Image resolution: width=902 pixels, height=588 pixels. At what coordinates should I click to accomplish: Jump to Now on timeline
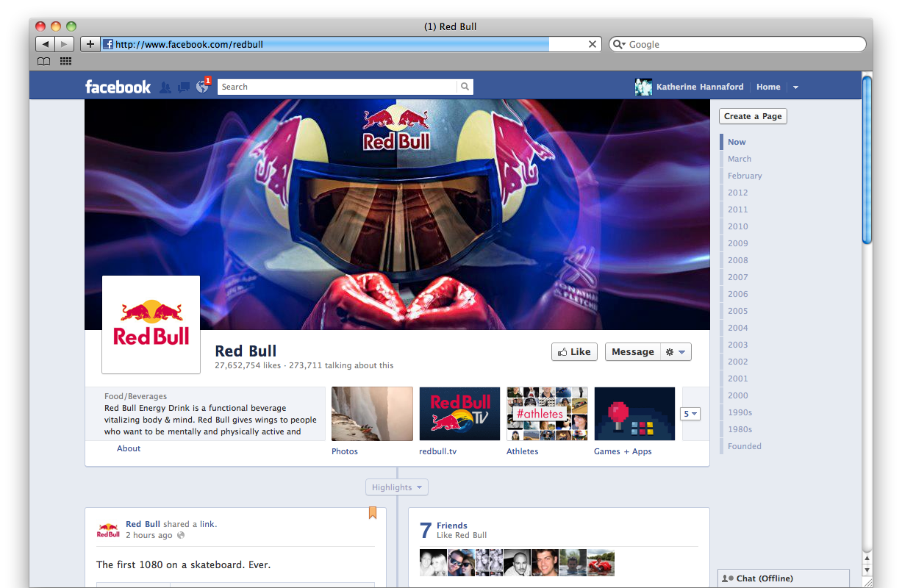pos(737,142)
